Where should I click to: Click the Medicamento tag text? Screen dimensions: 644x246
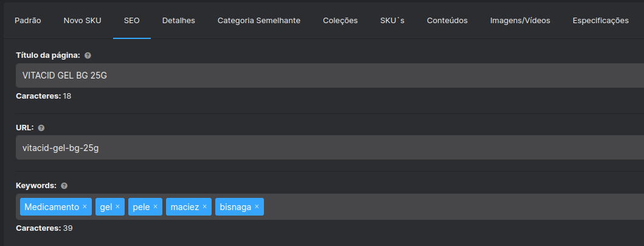(x=52, y=207)
